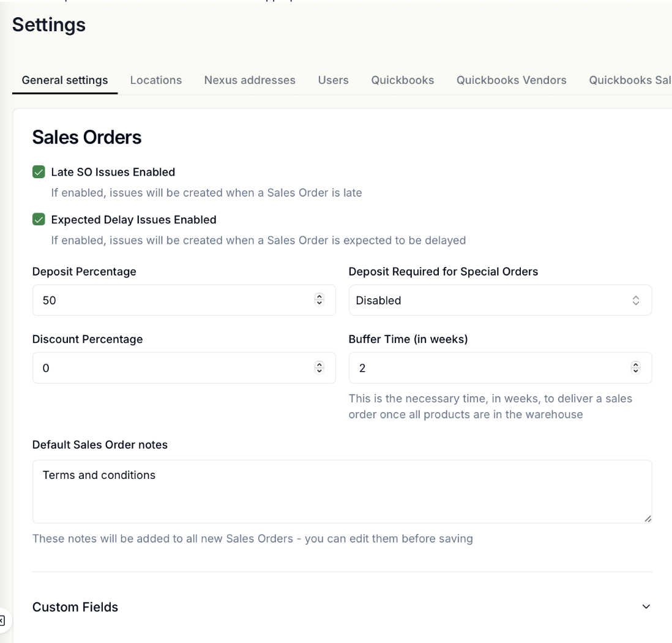Click the sidebar collapse icon at bottom-left
The image size is (672, 643).
2,620
